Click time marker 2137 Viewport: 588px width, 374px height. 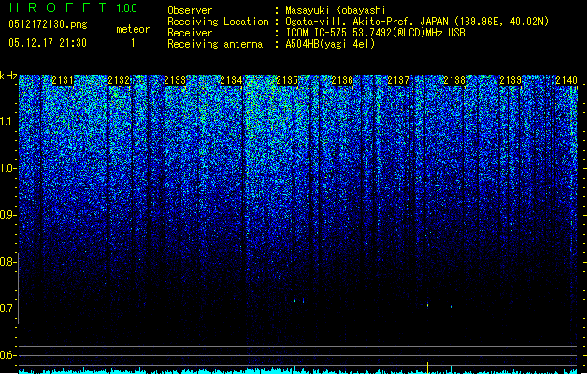coord(398,80)
